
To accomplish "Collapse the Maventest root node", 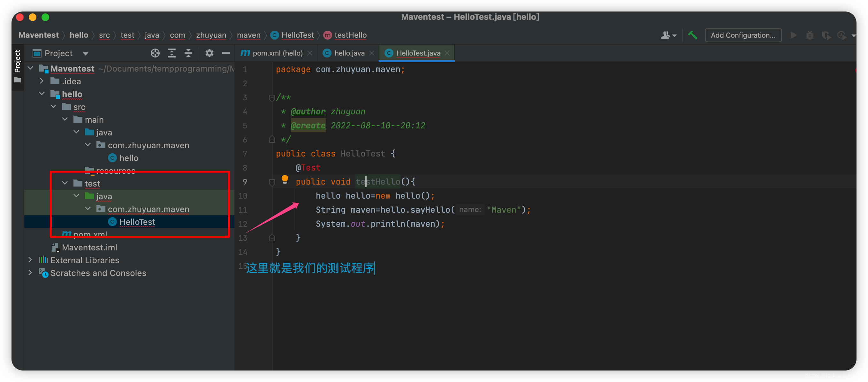I will coord(30,68).
